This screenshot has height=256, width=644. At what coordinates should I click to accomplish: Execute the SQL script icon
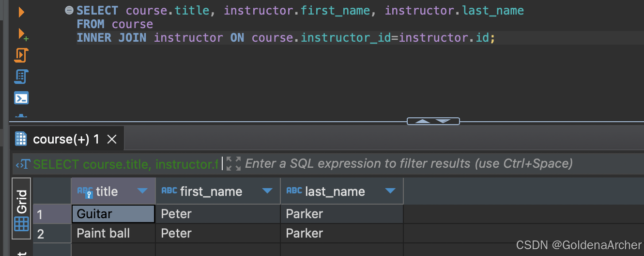21,55
